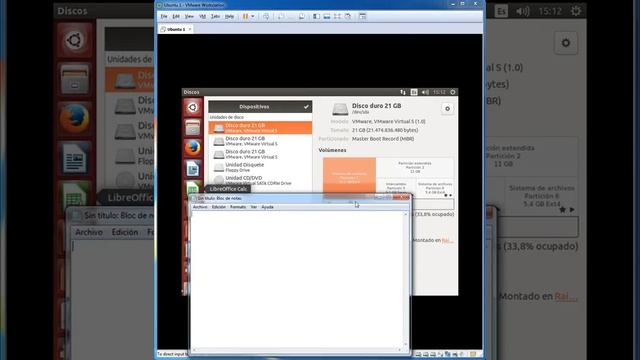The height and width of the screenshot is (360, 640).
Task: Enter full screen mode from VMware toolbar
Action: click(x=337, y=16)
